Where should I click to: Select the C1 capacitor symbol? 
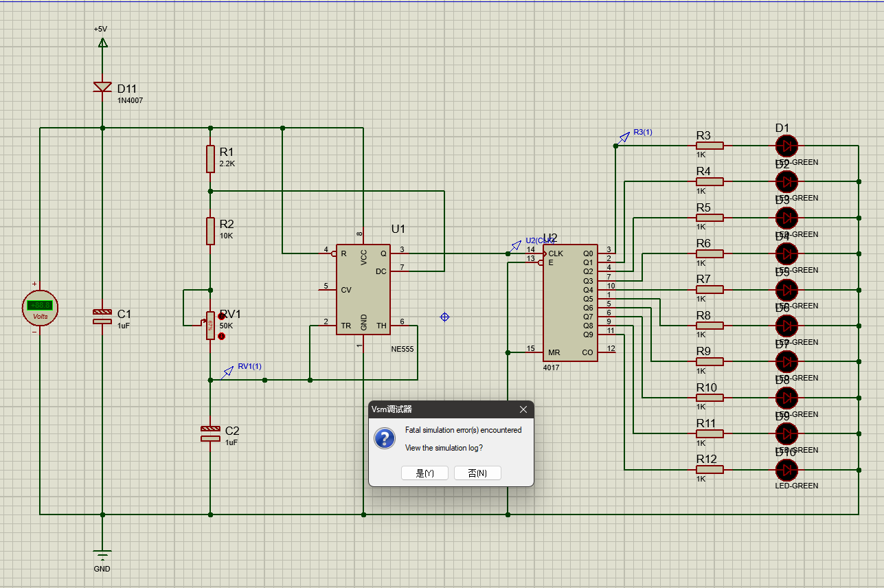coord(102,317)
